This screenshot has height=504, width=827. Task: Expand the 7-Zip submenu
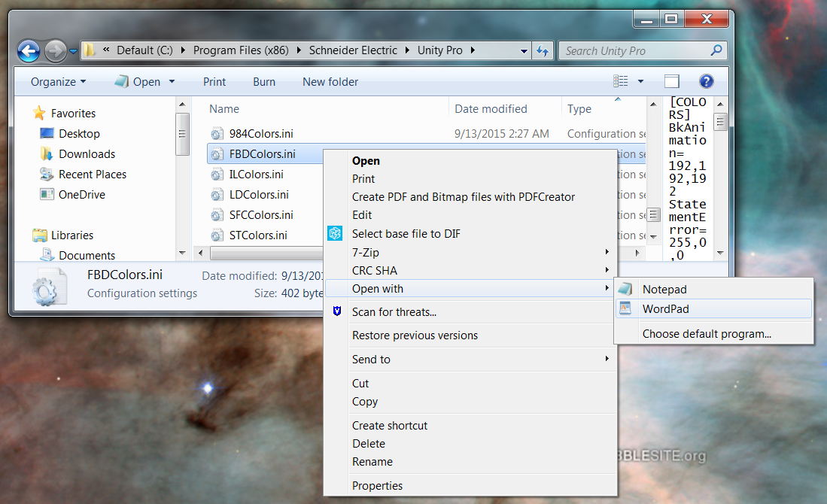coord(470,253)
